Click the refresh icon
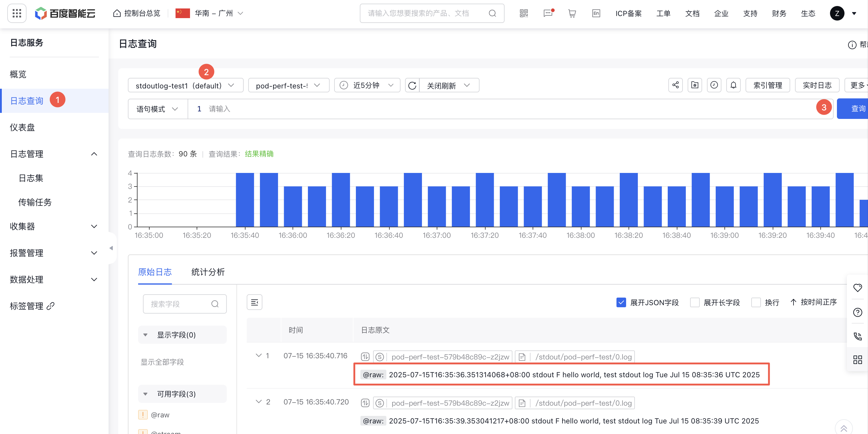Image resolution: width=868 pixels, height=434 pixels. tap(412, 86)
